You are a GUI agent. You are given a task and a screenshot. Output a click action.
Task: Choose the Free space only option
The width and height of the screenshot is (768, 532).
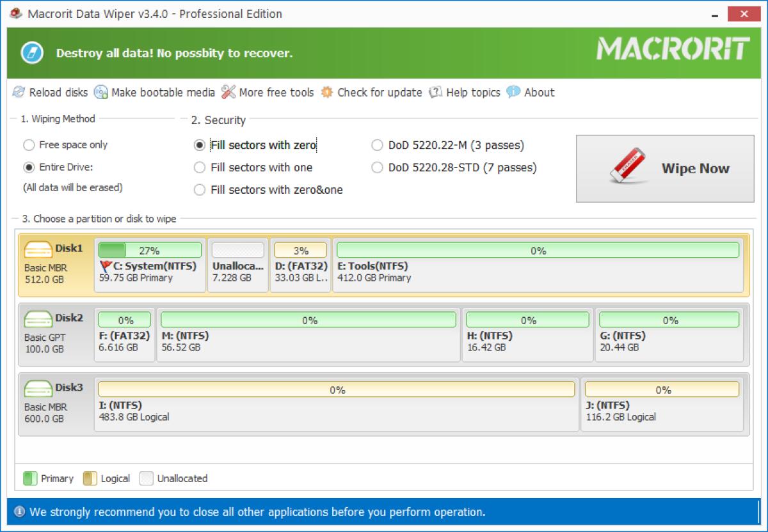29,145
